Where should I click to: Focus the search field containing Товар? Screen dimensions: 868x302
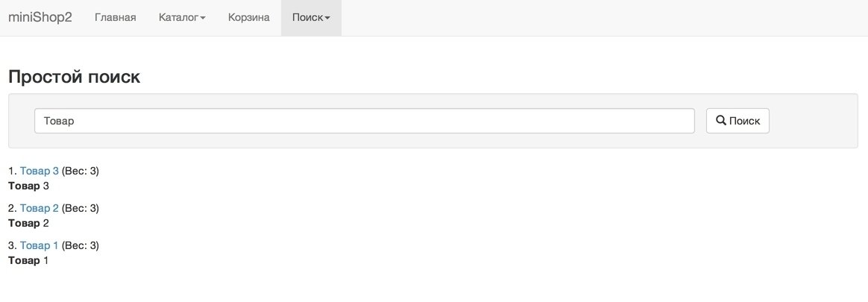[x=364, y=121]
